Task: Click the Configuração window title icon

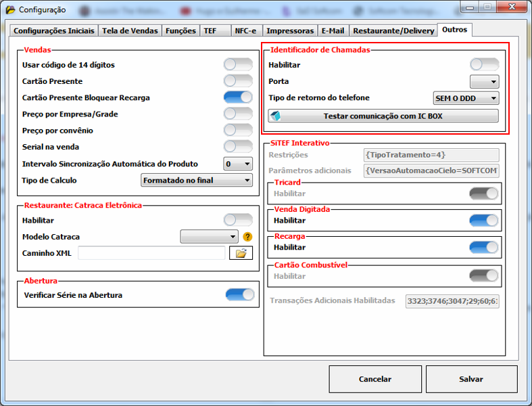Action: (x=10, y=9)
